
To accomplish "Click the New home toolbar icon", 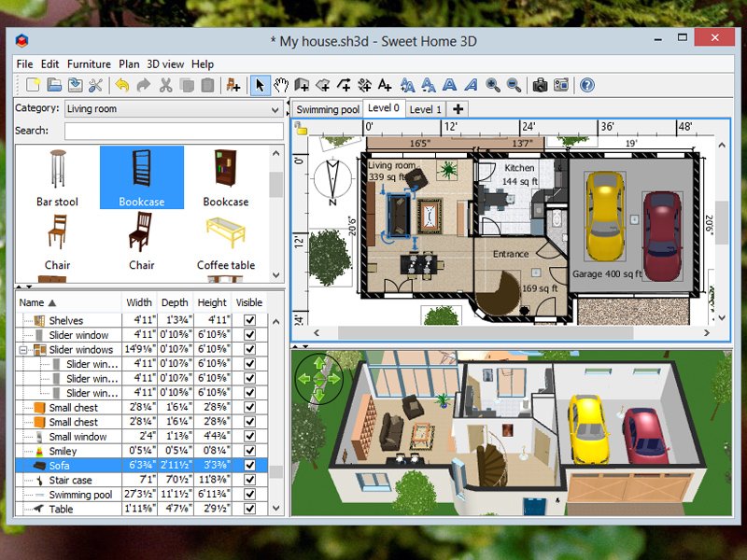I will pyautogui.click(x=33, y=85).
